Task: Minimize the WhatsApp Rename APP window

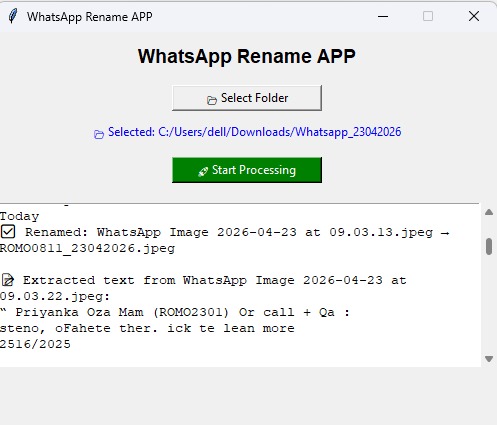Action: pos(383,16)
